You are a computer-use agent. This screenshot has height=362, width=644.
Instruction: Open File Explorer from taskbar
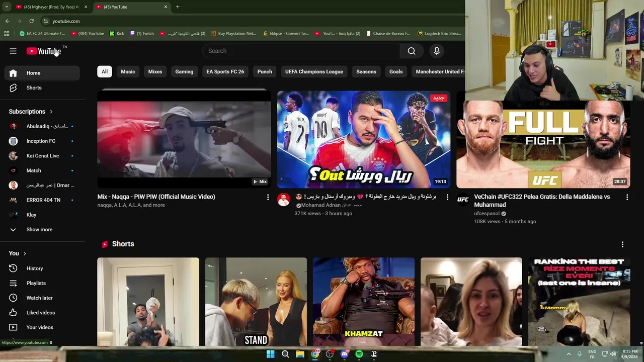pos(300,354)
